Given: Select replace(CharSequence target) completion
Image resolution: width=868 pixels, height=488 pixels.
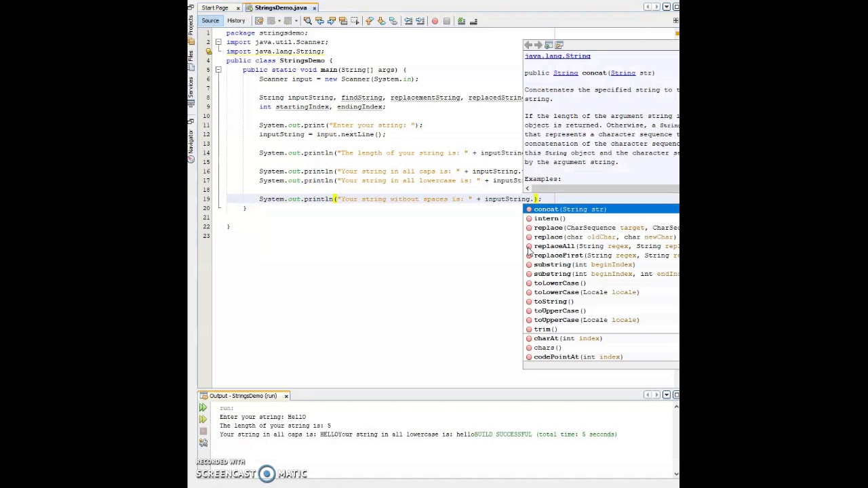Looking at the screenshot, I should 601,228.
